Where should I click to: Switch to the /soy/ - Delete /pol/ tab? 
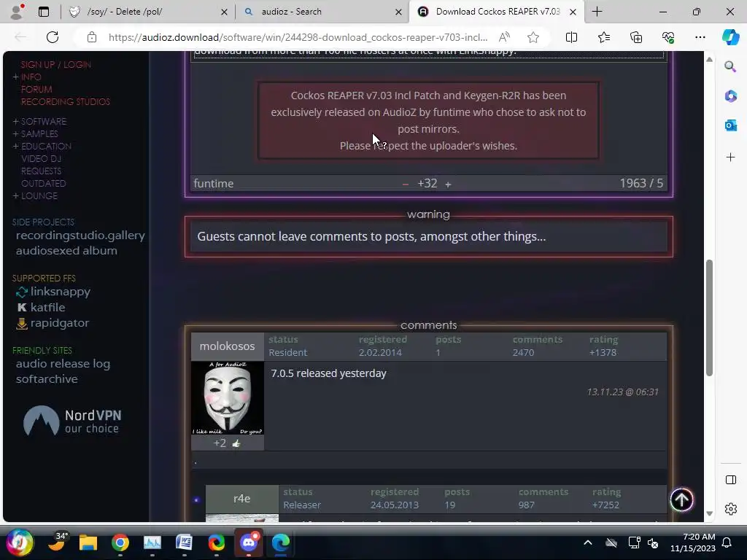click(x=124, y=12)
